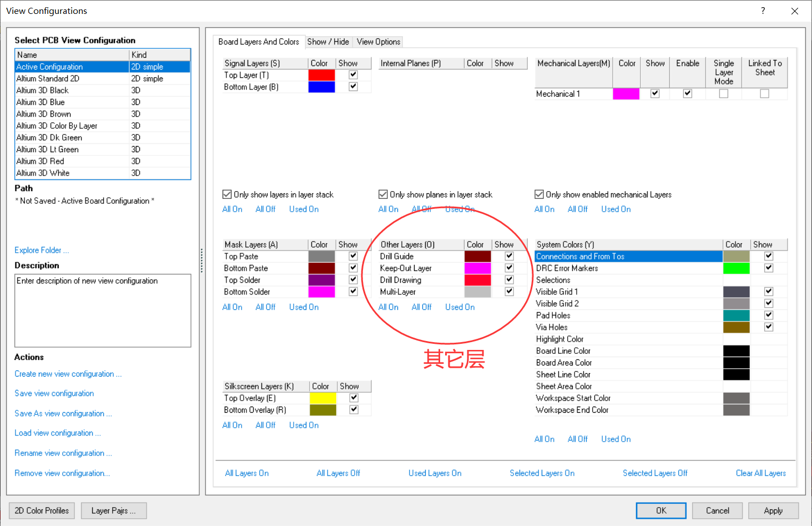
Task: Open 2D Color Profiles
Action: 42,510
